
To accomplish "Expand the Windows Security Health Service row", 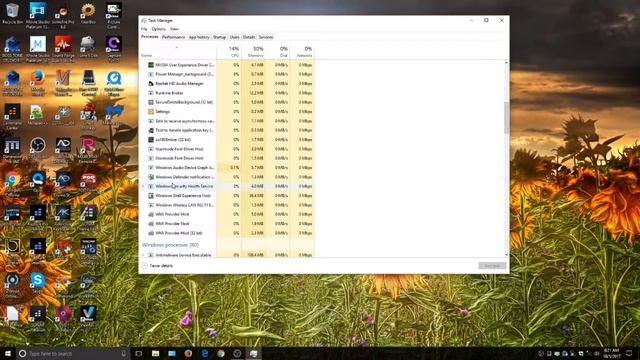I will pyautogui.click(x=143, y=186).
